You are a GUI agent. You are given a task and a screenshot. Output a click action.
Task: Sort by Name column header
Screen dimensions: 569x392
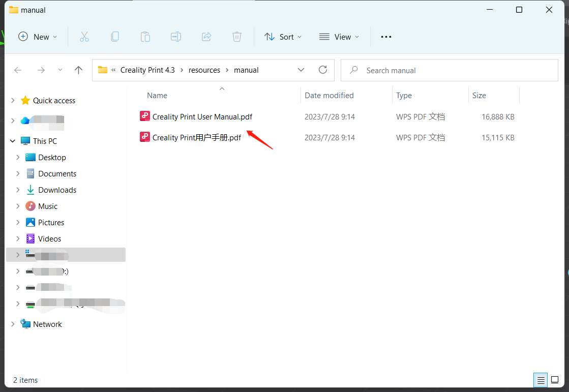point(157,96)
